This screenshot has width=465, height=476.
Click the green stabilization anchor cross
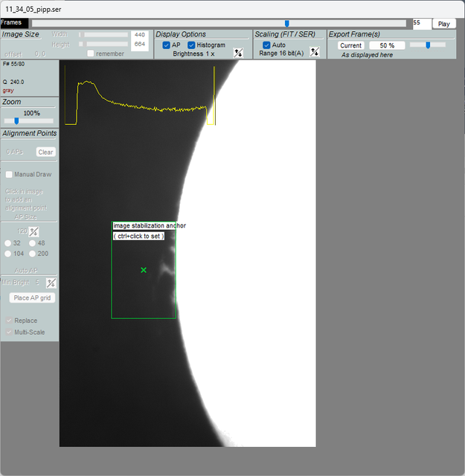click(144, 270)
